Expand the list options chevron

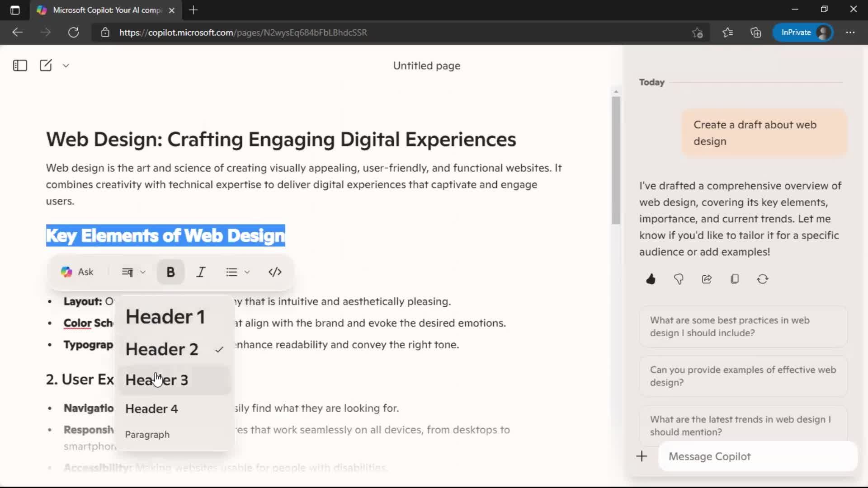coord(247,272)
